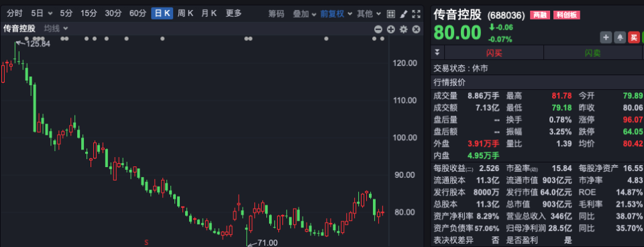Viewport: 644px width, 247px height.
Task: Click the 闪卖 flash sell button
Action: point(592,52)
